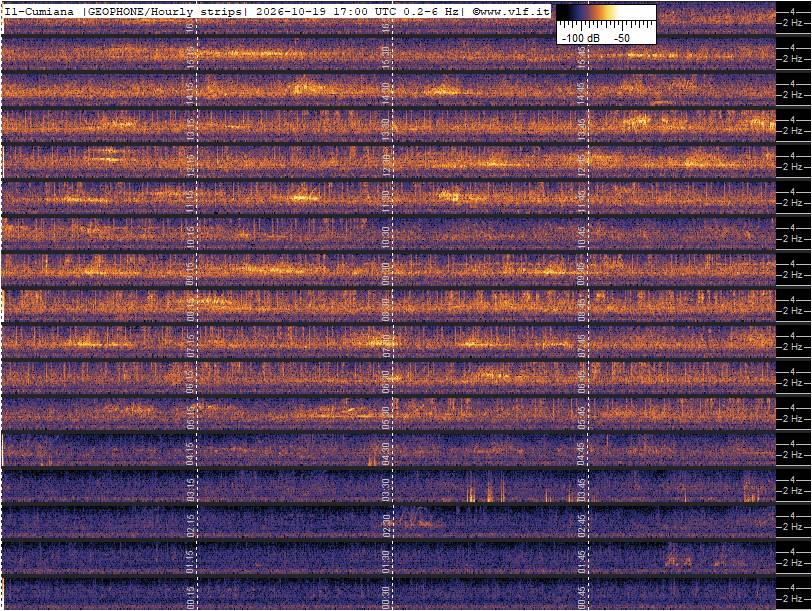Click the -50 legend label
Image resolution: width=812 pixels, height=611 pixels.
tap(622, 38)
